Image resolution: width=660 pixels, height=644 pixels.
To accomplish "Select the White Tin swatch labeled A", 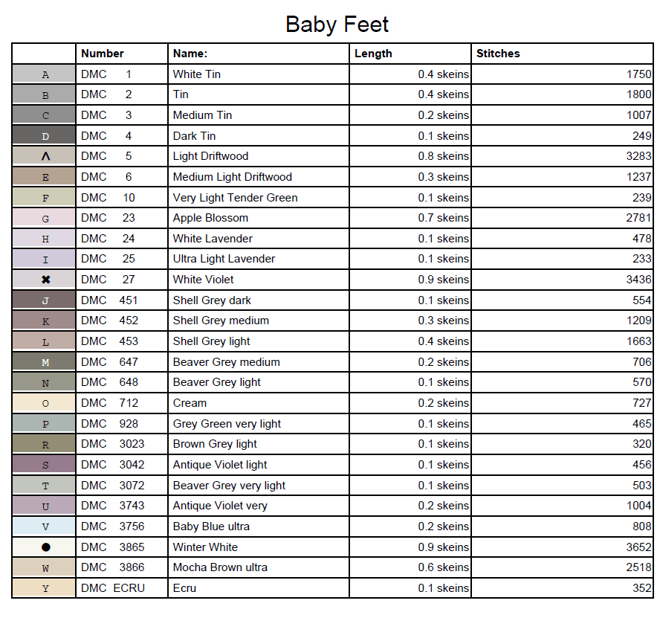I will pos(45,74).
